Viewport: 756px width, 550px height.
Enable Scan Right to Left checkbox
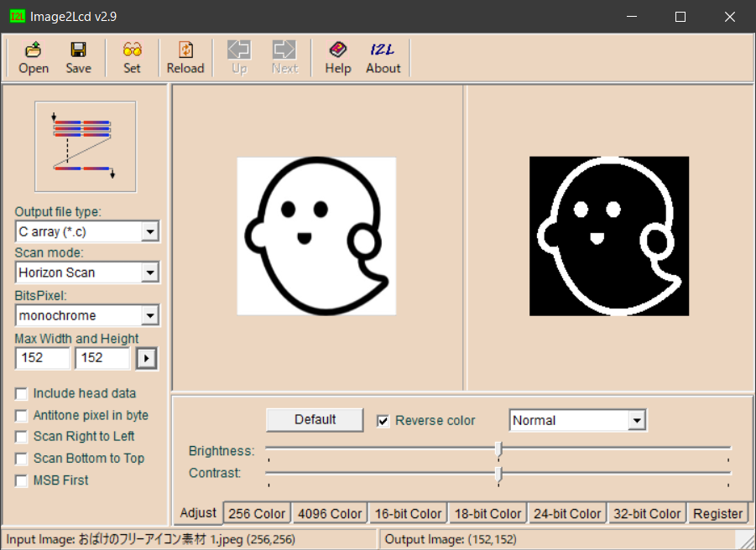[21, 437]
